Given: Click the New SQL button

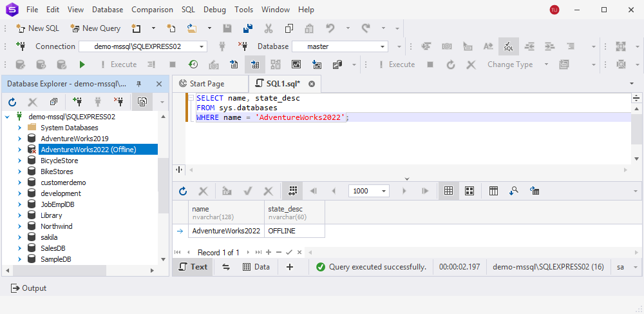Looking at the screenshot, I should 37,28.
